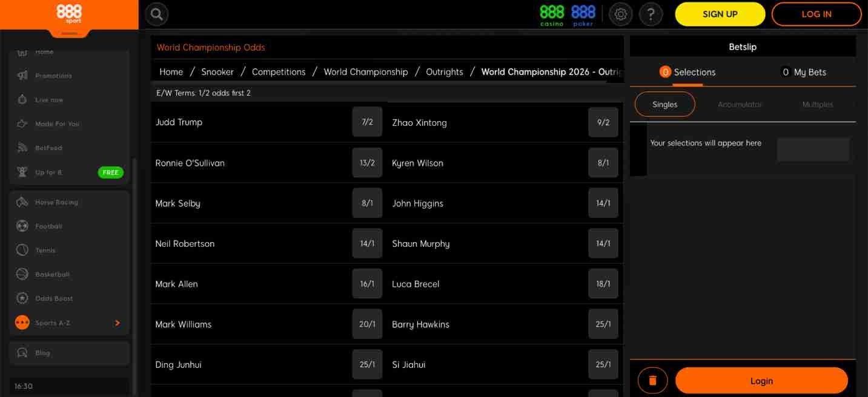Click the sidebar vertical scrollbar

point(134,275)
